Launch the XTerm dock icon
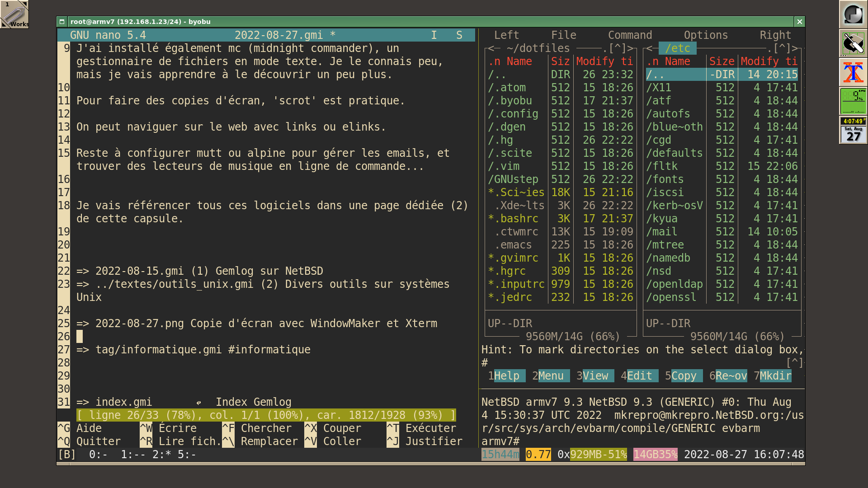This screenshot has height=488, width=868. click(853, 72)
